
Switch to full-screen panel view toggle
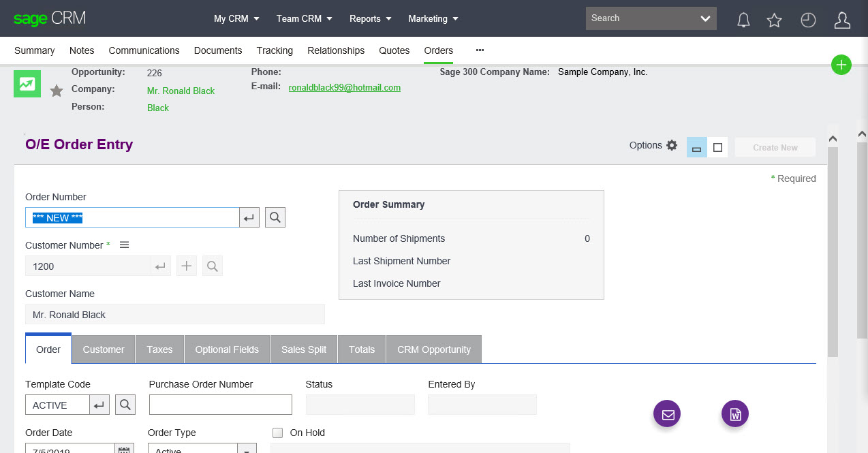click(x=718, y=146)
